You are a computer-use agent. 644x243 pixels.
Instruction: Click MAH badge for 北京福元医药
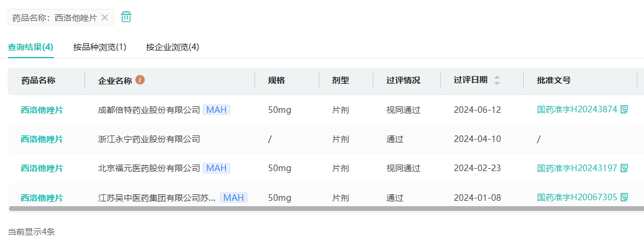[x=216, y=168]
